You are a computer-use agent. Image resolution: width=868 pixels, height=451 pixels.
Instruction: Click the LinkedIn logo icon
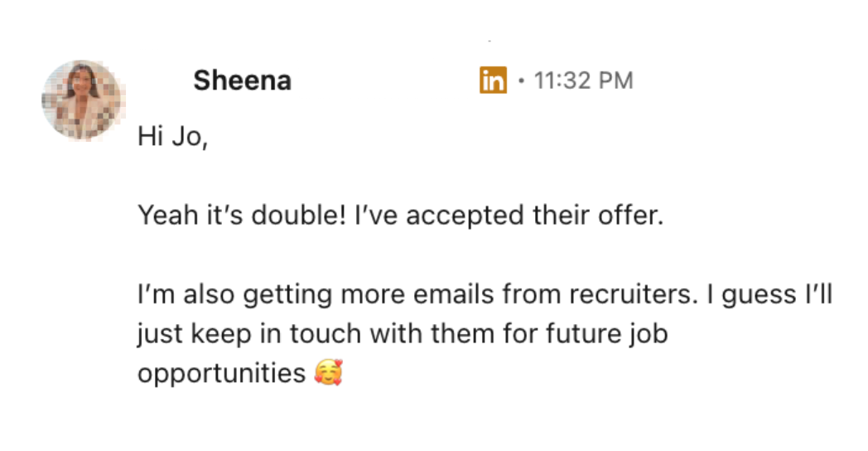point(493,80)
